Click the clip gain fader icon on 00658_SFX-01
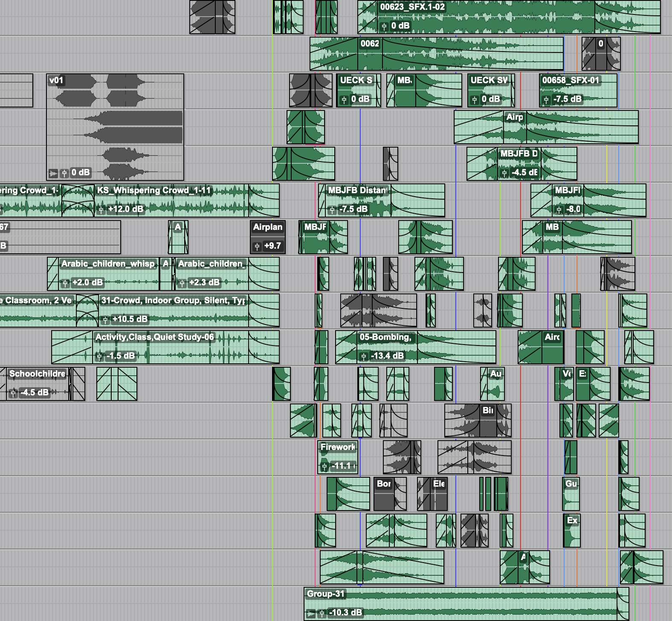This screenshot has width=672, height=621. click(x=546, y=99)
